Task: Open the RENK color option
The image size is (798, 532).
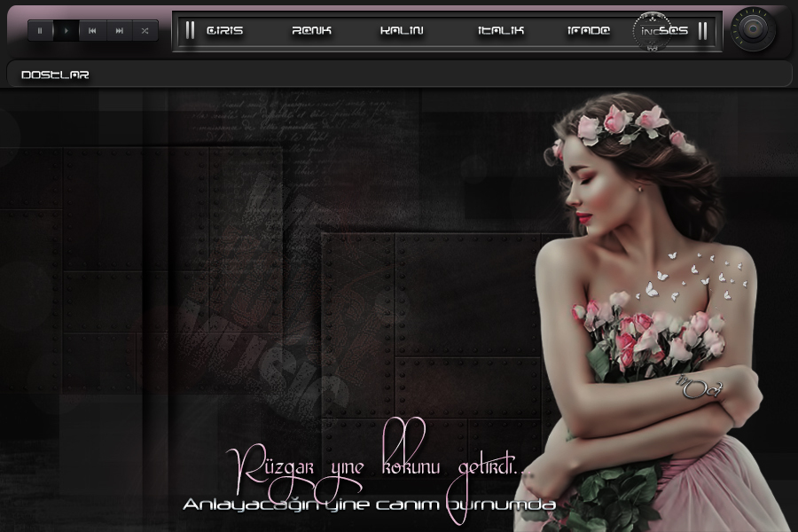Action: [311, 30]
